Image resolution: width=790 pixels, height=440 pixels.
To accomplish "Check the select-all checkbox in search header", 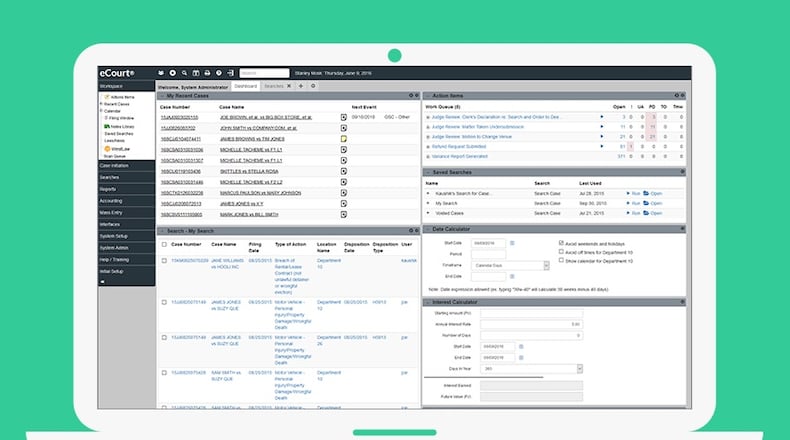I will click(164, 244).
